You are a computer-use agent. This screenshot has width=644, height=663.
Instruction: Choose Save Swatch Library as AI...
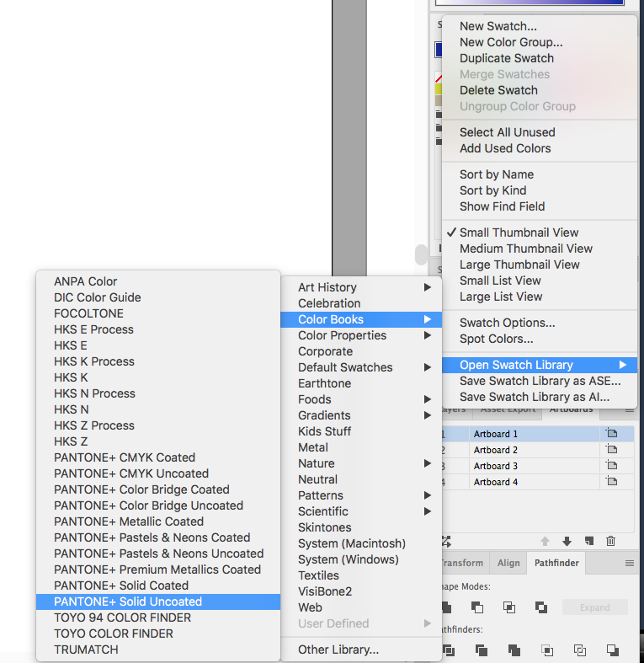pos(540,397)
